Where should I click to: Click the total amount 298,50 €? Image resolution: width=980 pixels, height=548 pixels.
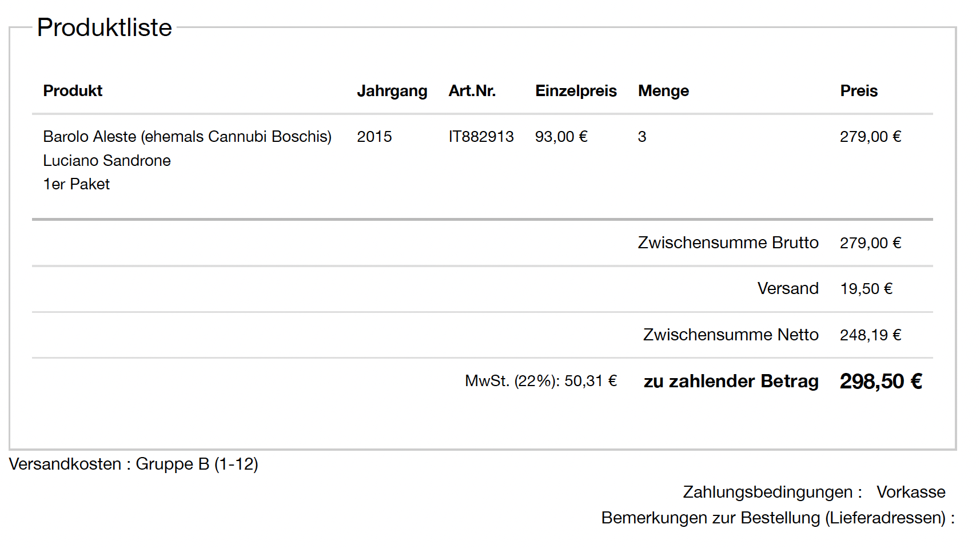click(881, 382)
